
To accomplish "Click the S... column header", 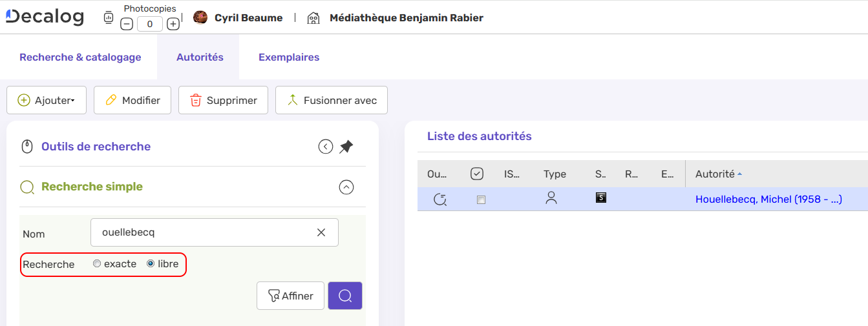I will point(600,174).
